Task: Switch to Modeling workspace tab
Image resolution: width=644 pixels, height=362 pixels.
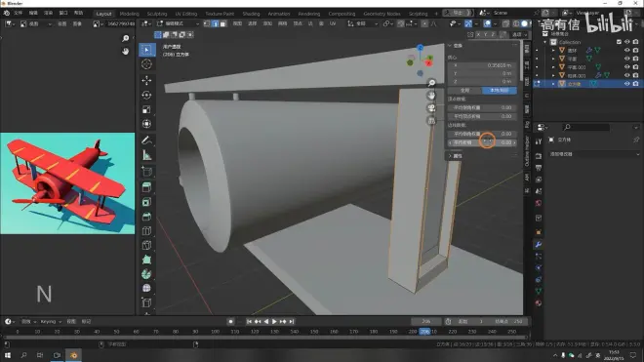Action: (x=129, y=14)
